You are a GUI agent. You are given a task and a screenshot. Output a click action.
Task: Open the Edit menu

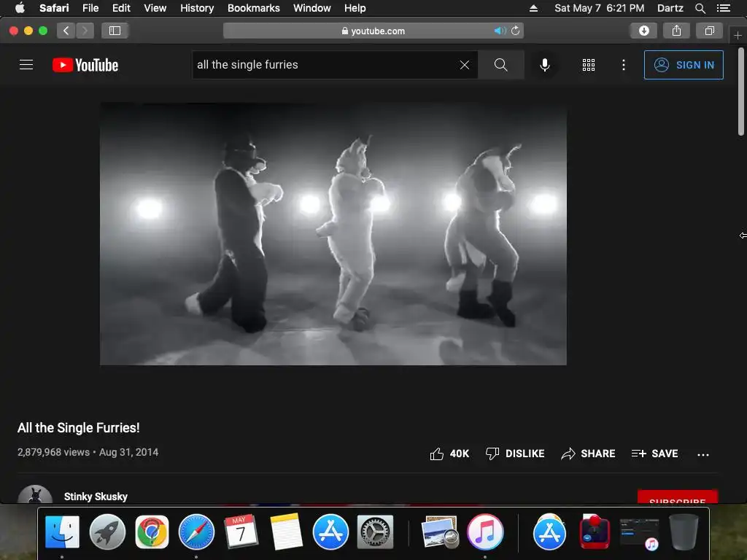(x=121, y=8)
